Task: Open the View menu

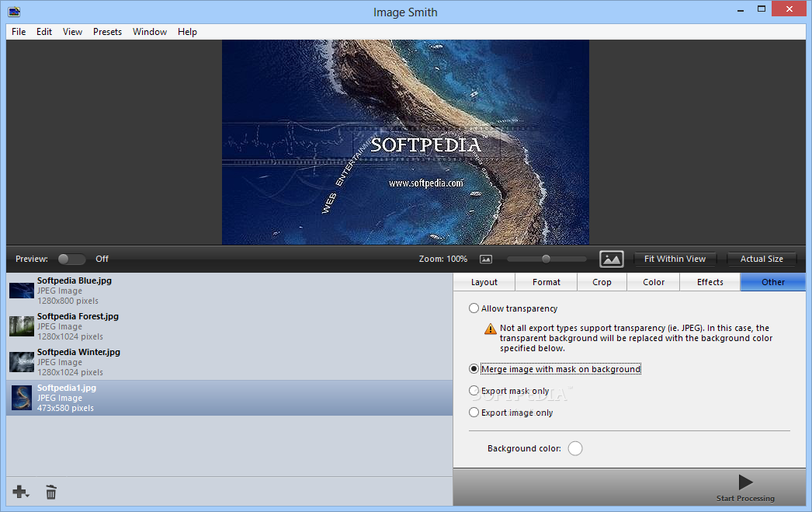Action: click(x=72, y=32)
